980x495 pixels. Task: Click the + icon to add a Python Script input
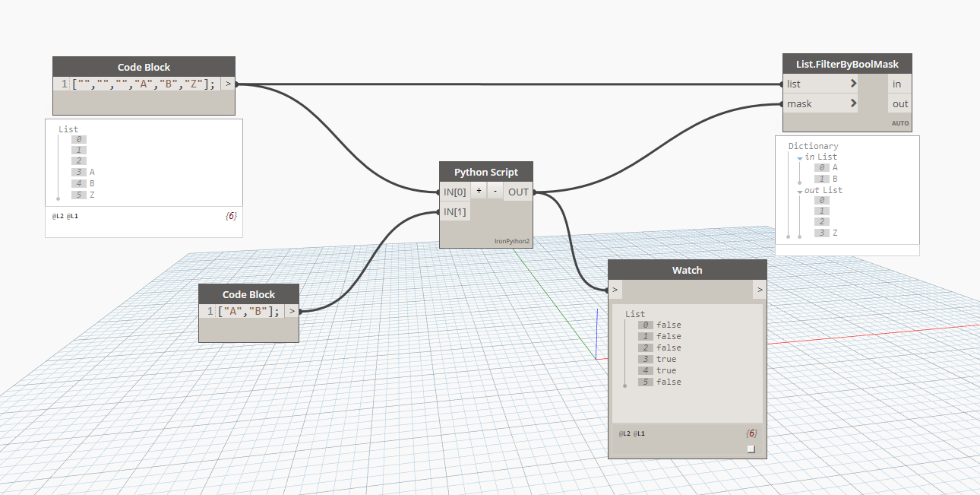[479, 191]
